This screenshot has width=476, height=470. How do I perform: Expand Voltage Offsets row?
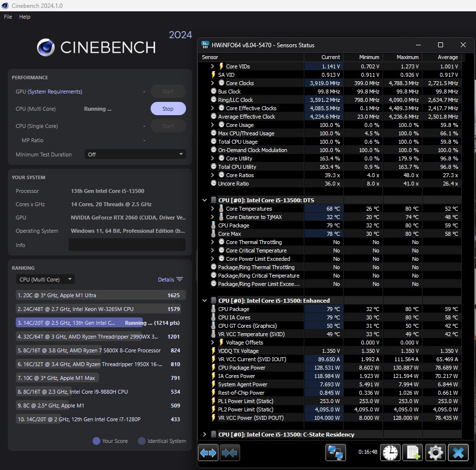pos(213,342)
